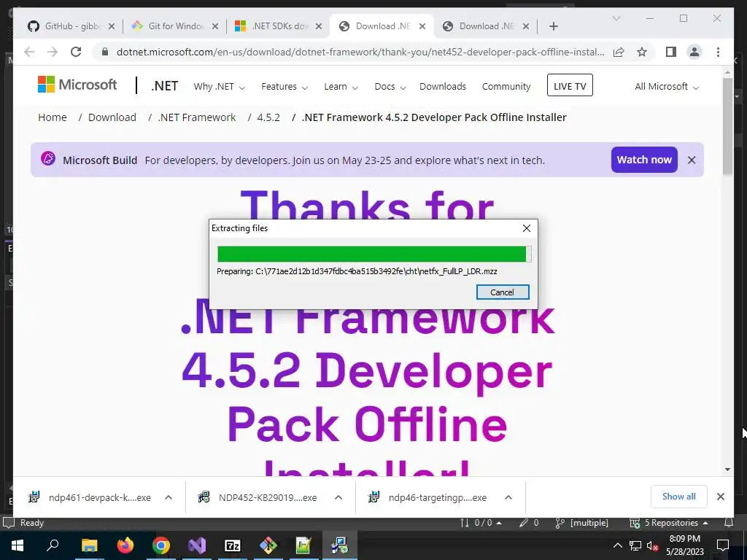Click the LIVE TV button
The width and height of the screenshot is (747, 560).
pyautogui.click(x=570, y=86)
